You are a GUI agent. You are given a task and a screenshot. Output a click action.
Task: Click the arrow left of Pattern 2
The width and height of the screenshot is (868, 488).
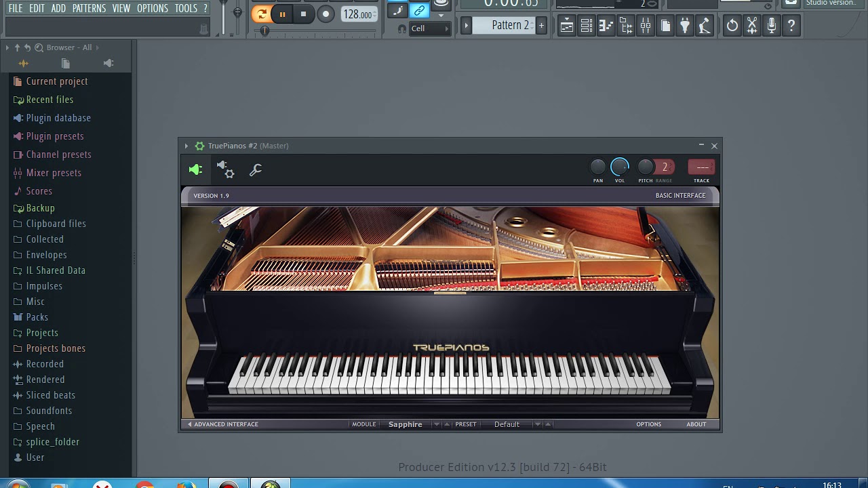466,26
